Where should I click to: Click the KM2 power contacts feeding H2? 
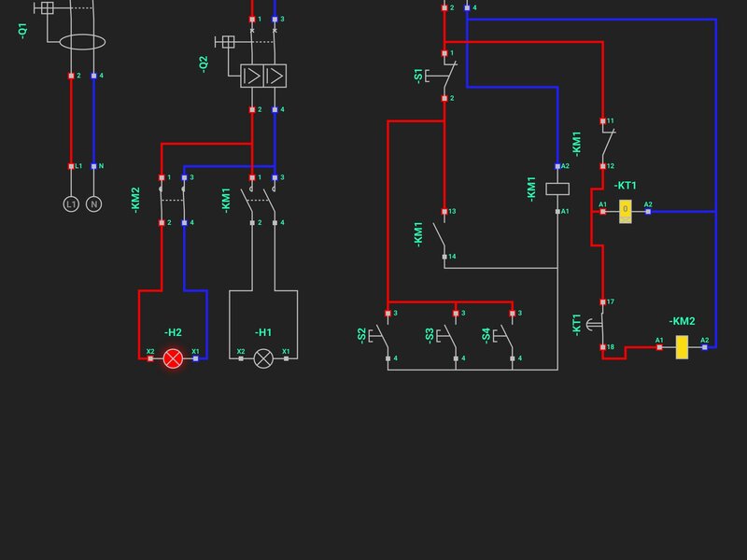click(x=173, y=200)
